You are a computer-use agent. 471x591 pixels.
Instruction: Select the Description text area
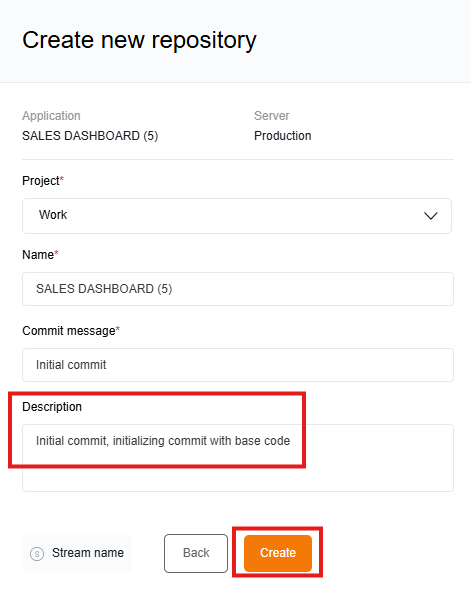coord(238,458)
